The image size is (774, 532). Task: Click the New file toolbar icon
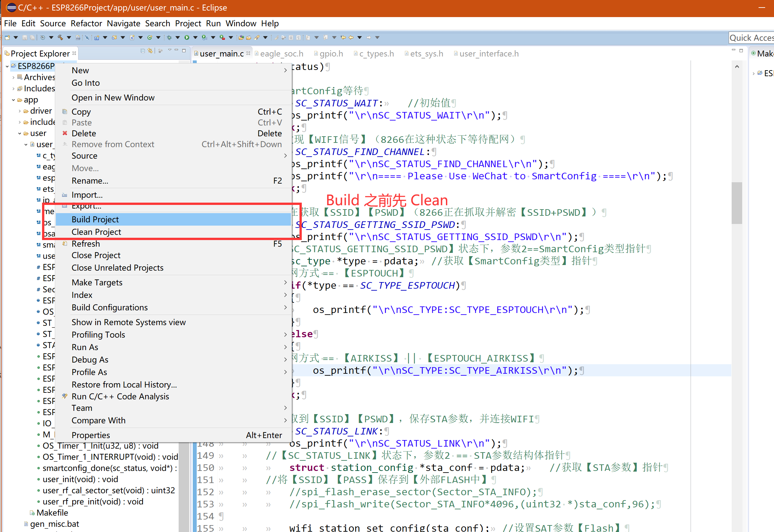click(x=7, y=37)
